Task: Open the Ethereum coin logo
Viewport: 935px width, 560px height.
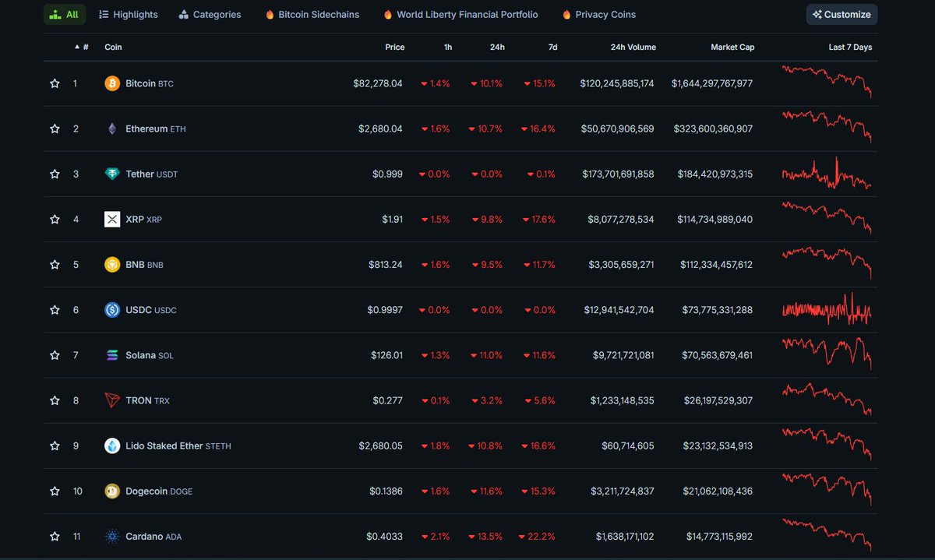Action: (x=112, y=129)
